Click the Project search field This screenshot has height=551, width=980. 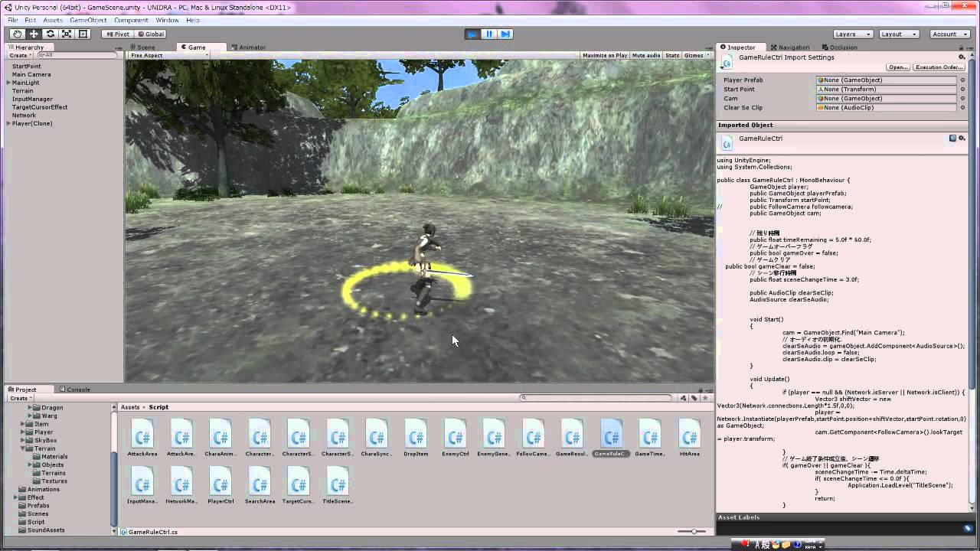(x=595, y=398)
